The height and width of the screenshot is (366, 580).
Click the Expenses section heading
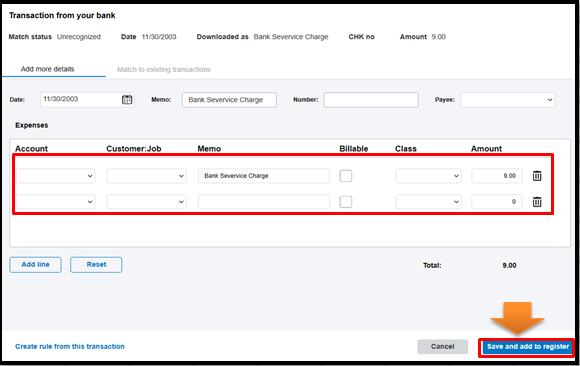coord(31,125)
